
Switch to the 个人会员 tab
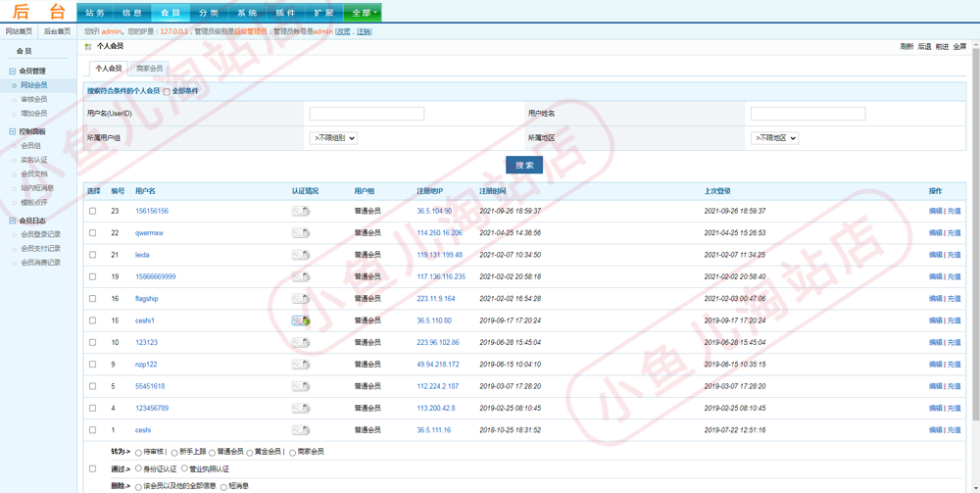109,69
